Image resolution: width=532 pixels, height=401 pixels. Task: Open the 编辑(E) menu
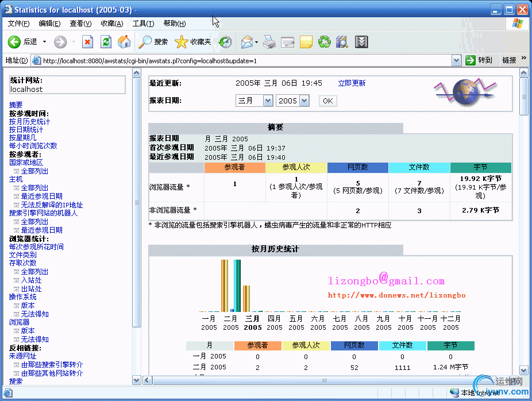[x=49, y=24]
